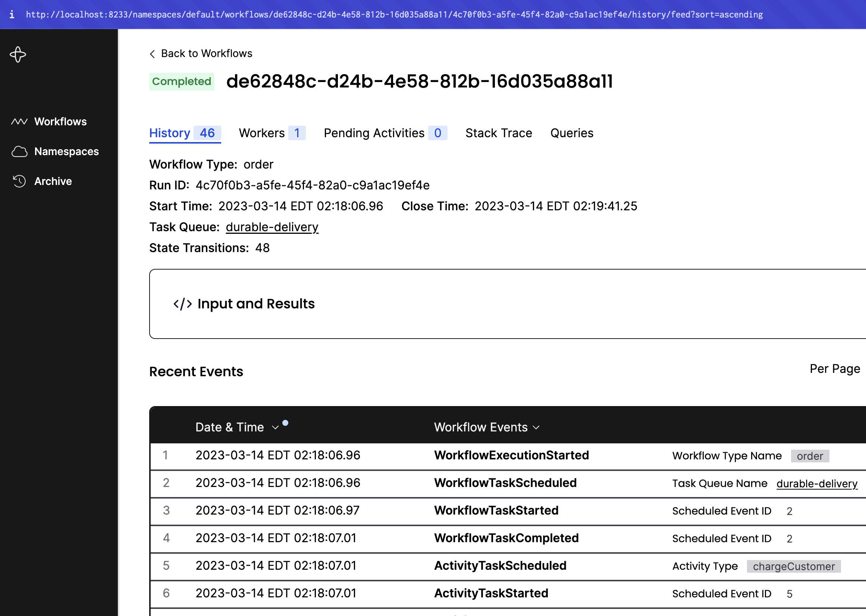Click the Archive history icon
This screenshot has height=616, width=866.
point(19,181)
